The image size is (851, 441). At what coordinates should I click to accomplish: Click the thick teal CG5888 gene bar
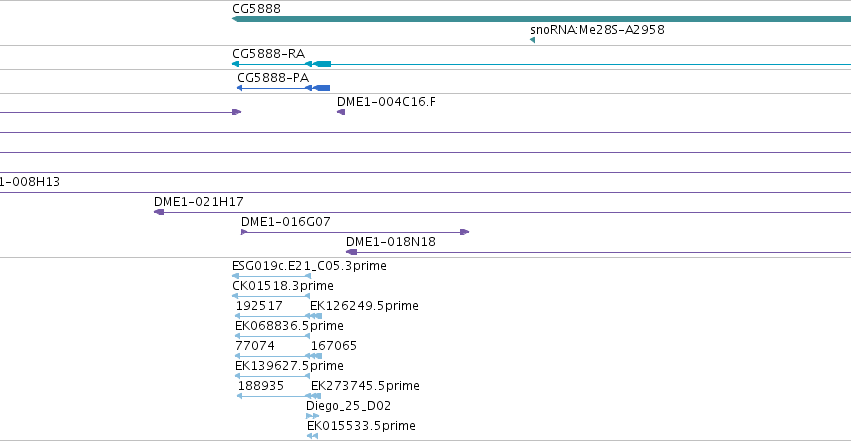[x=542, y=20]
